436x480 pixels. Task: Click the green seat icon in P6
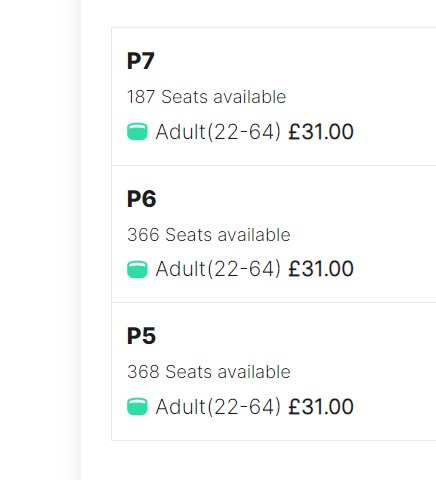click(x=137, y=269)
